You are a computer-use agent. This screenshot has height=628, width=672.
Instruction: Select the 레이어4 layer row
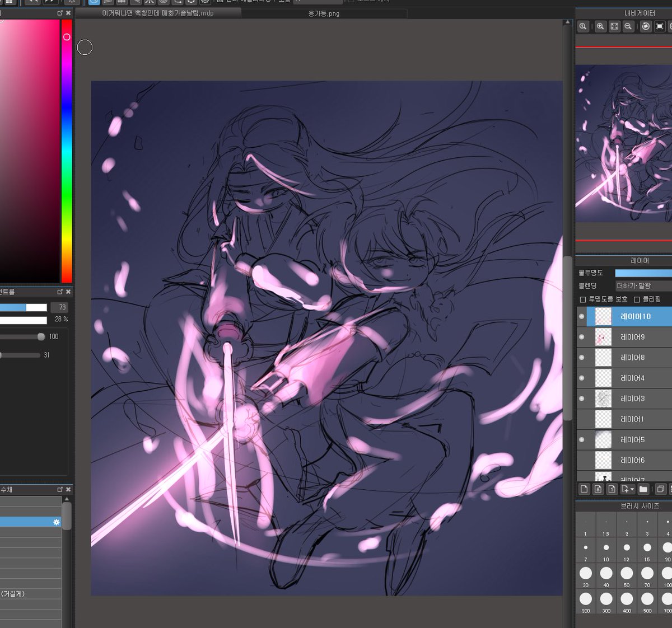(624, 378)
